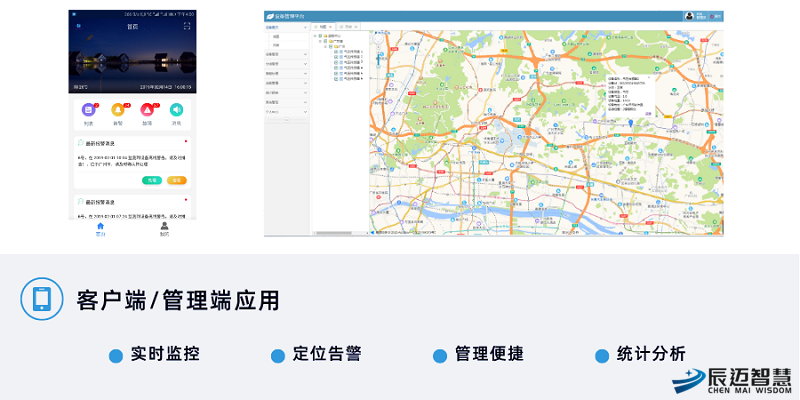Collapse the root node of device tree

coord(315,36)
